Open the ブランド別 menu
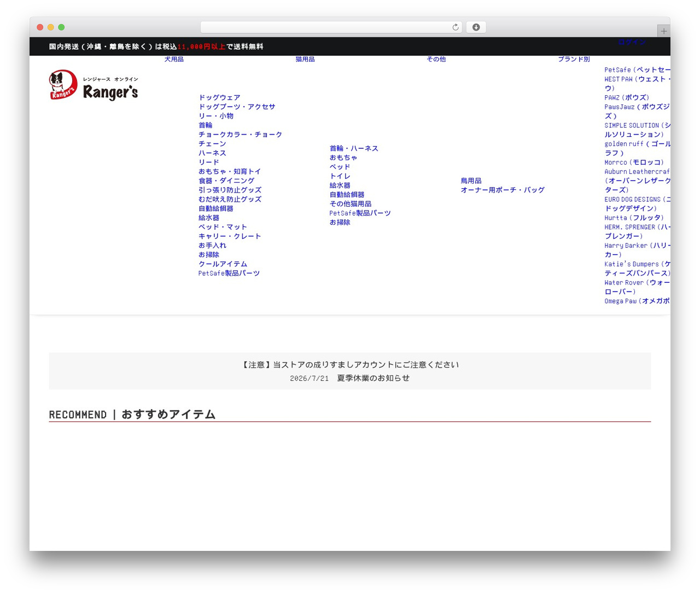This screenshot has width=700, height=593. click(x=574, y=59)
